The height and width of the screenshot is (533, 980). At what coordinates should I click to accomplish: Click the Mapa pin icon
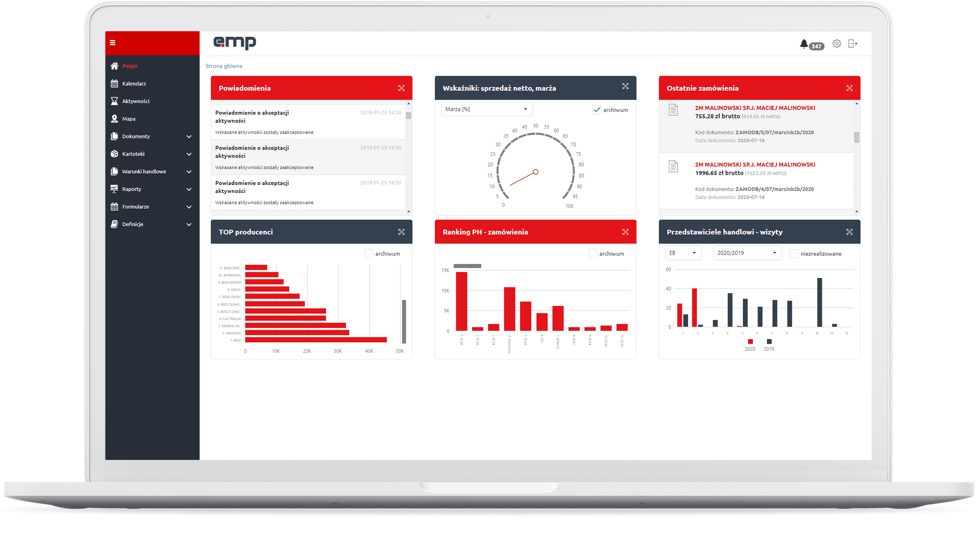(114, 119)
